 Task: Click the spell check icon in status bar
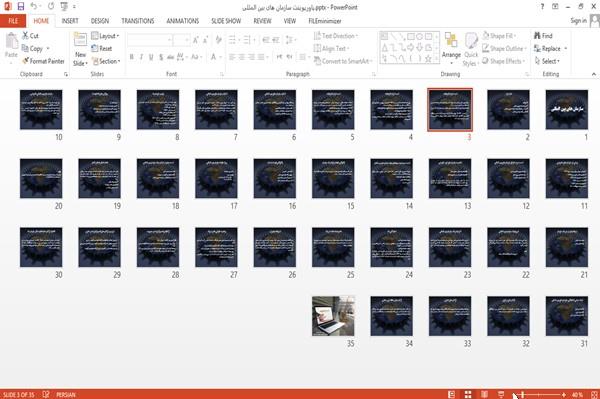click(46, 394)
